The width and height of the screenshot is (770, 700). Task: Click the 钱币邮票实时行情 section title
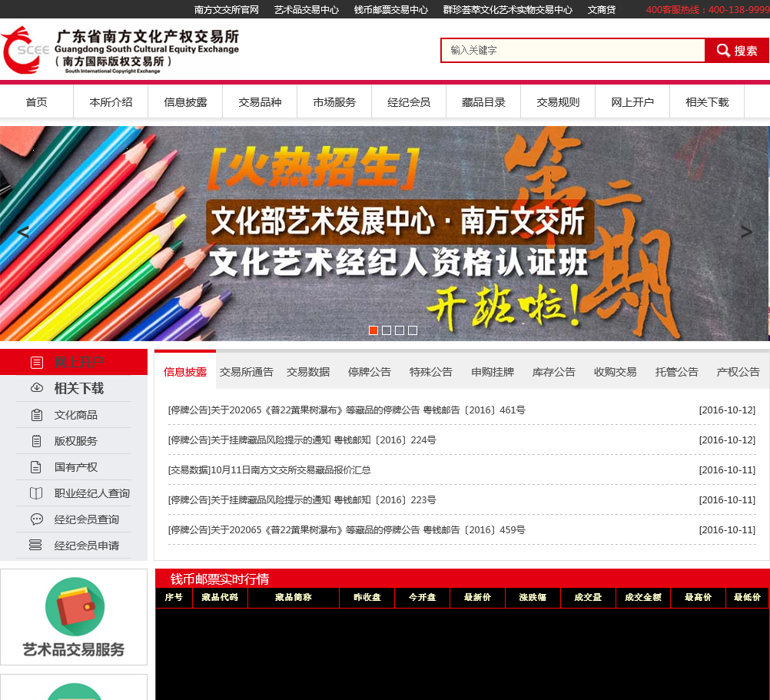point(220,579)
